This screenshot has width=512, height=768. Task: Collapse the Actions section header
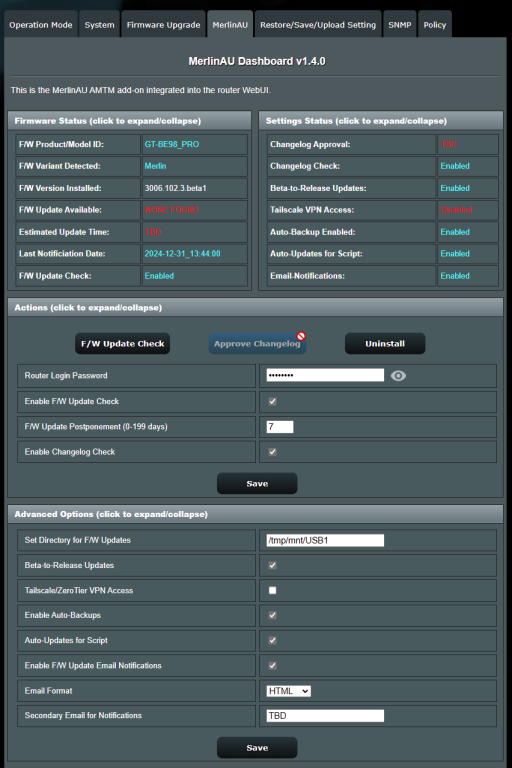[255, 308]
